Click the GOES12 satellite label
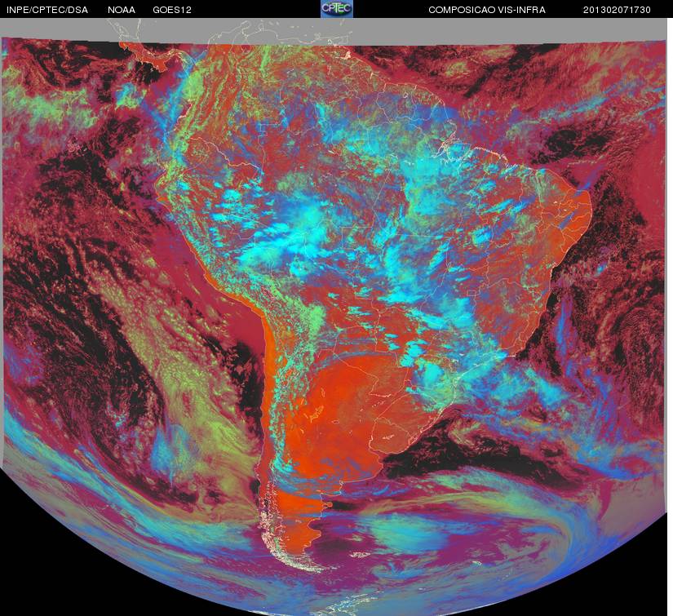This screenshot has height=616, width=673. (172, 11)
